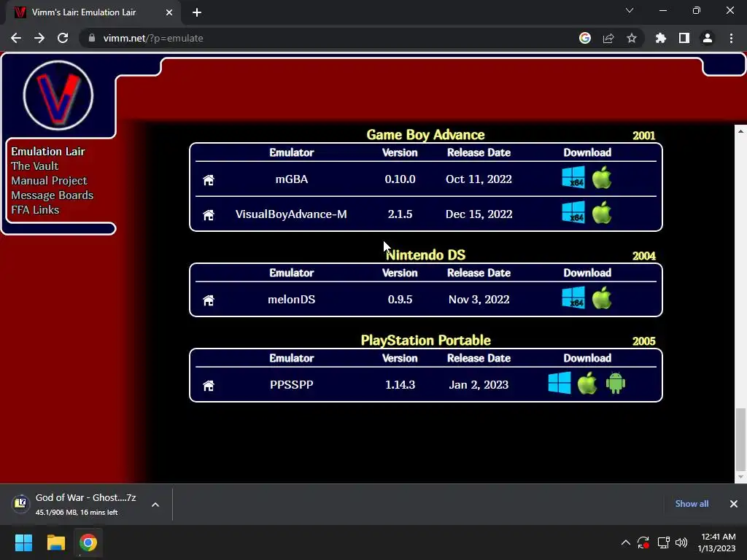Screen dimensions: 747x560
Task: Open mGBA homepage via its house icon
Action: pos(208,180)
